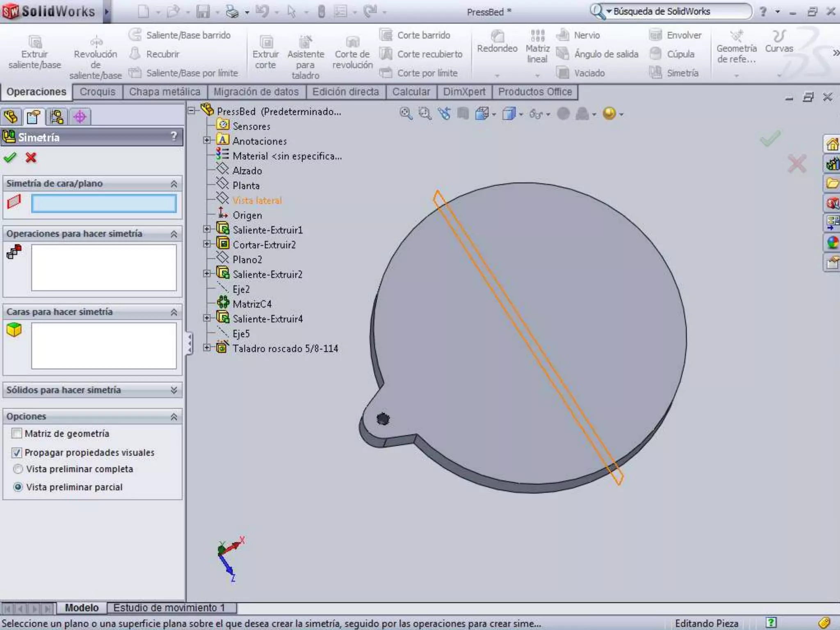This screenshot has height=630, width=840.
Task: Select the Vista lateral plane in tree
Action: pyautogui.click(x=257, y=201)
